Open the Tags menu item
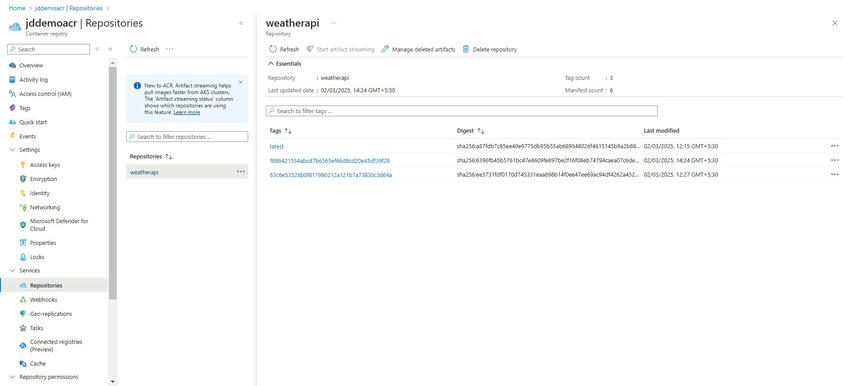 [25, 108]
